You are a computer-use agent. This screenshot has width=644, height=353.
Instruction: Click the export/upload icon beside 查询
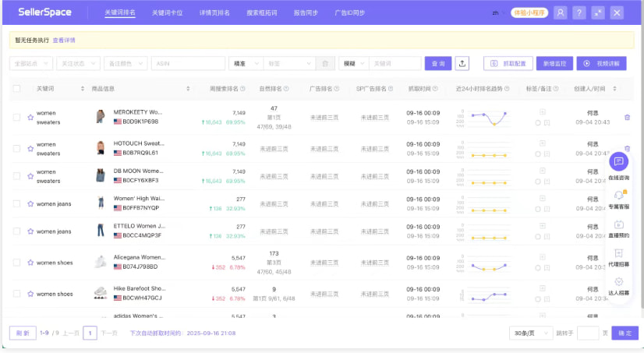point(463,63)
